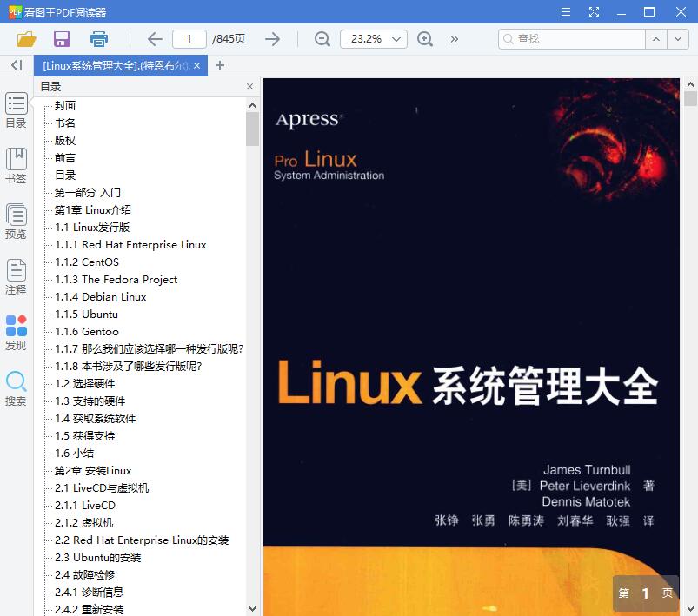Image resolution: width=698 pixels, height=616 pixels.
Task: Add a new tab with plus button
Action: pyautogui.click(x=219, y=65)
